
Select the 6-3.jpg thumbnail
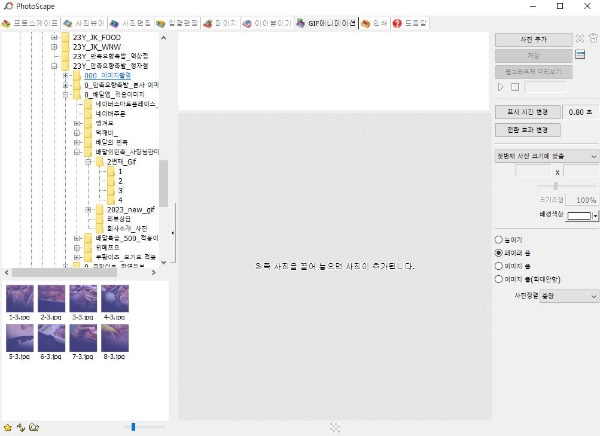pyautogui.click(x=51, y=338)
